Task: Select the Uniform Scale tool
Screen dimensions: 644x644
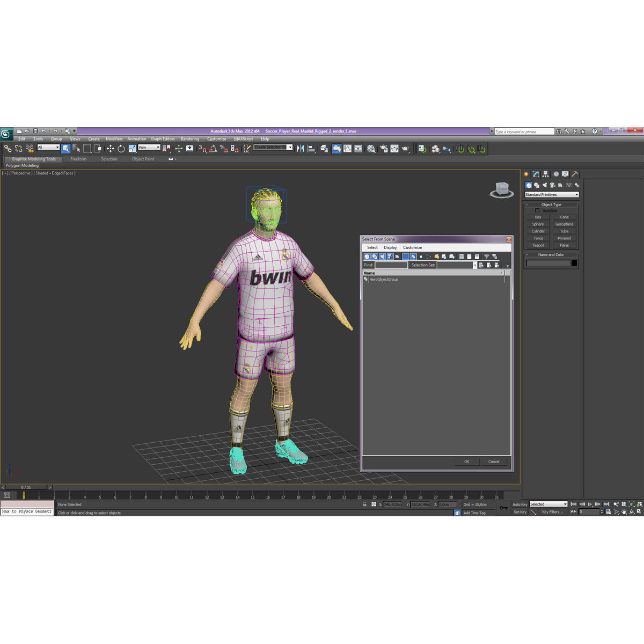Action: [x=132, y=149]
